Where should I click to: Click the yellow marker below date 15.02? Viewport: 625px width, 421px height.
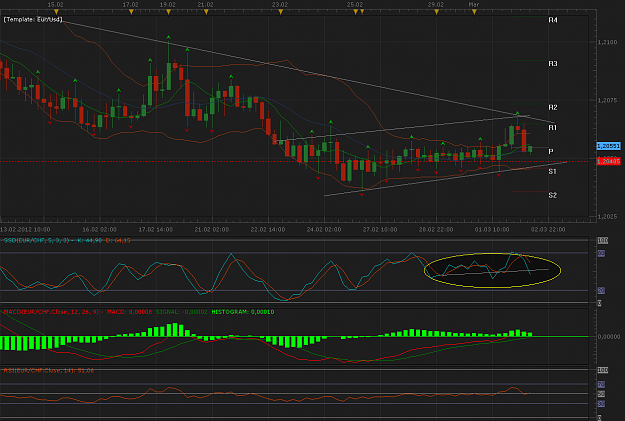tap(56, 12)
